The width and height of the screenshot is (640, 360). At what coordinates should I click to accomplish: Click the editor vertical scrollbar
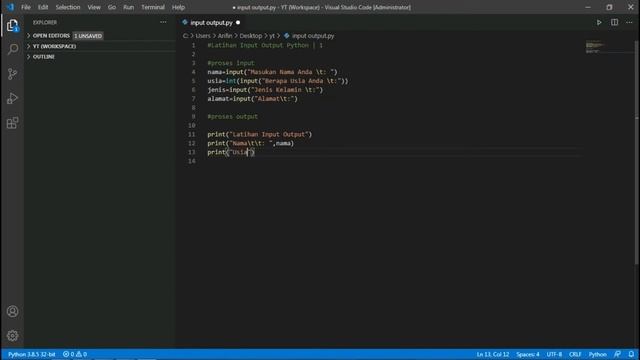point(637,152)
